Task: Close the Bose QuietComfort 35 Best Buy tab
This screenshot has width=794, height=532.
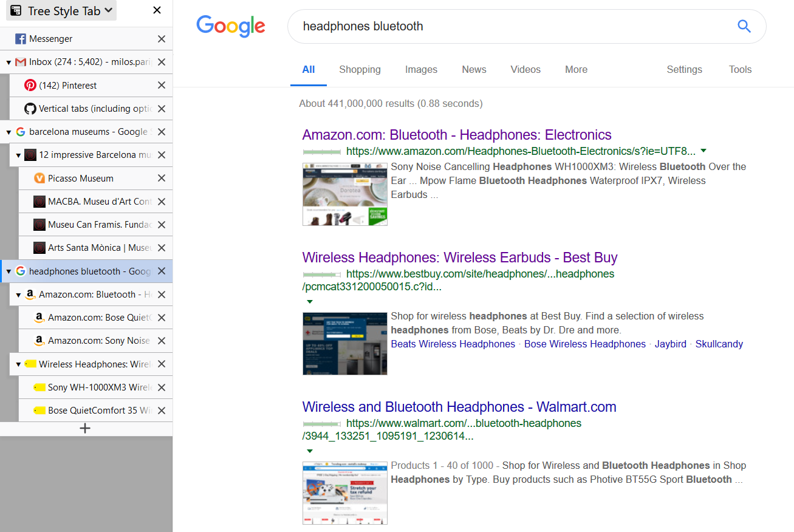Action: pos(162,411)
